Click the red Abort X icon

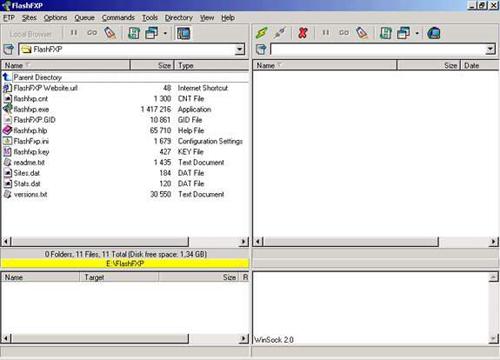[x=303, y=33]
